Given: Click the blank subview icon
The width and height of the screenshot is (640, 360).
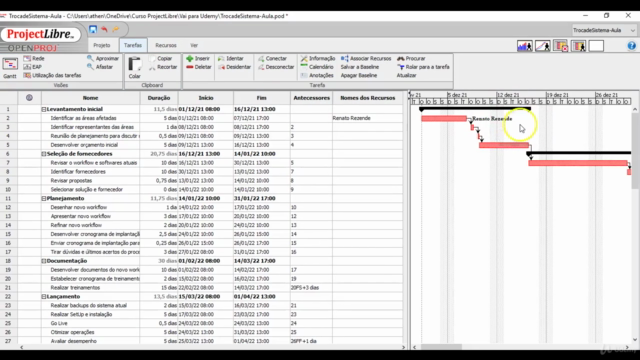Looking at the screenshot, I should (x=596, y=46).
